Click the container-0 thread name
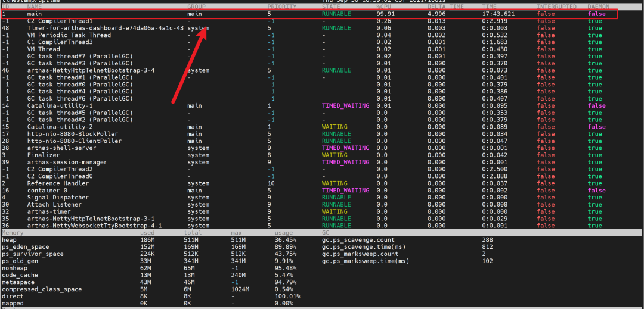 click(x=47, y=191)
